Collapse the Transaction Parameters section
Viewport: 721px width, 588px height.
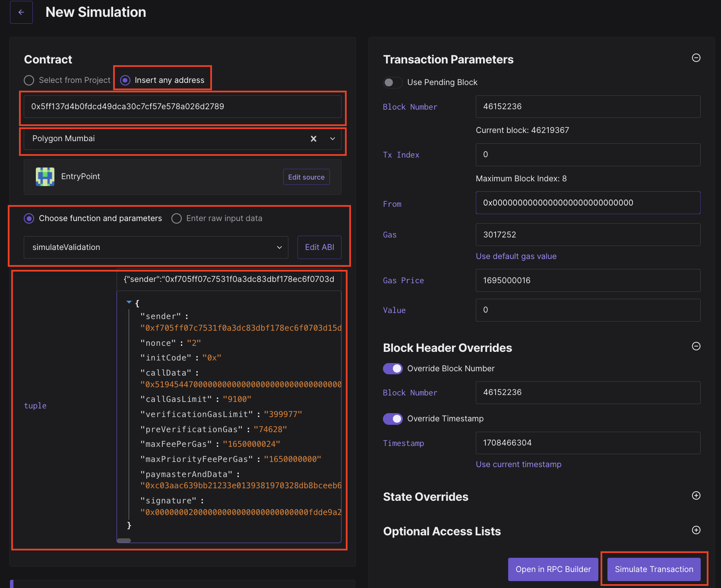click(696, 58)
